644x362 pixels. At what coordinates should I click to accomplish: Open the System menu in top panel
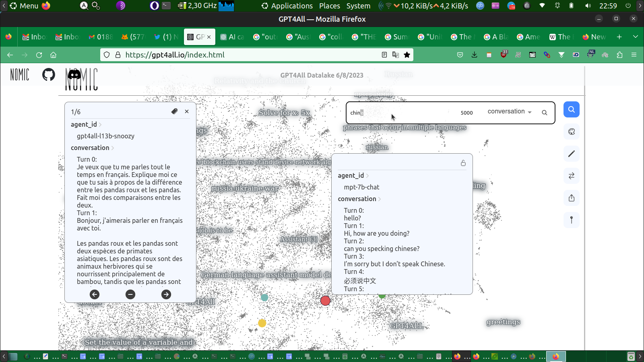point(358,6)
